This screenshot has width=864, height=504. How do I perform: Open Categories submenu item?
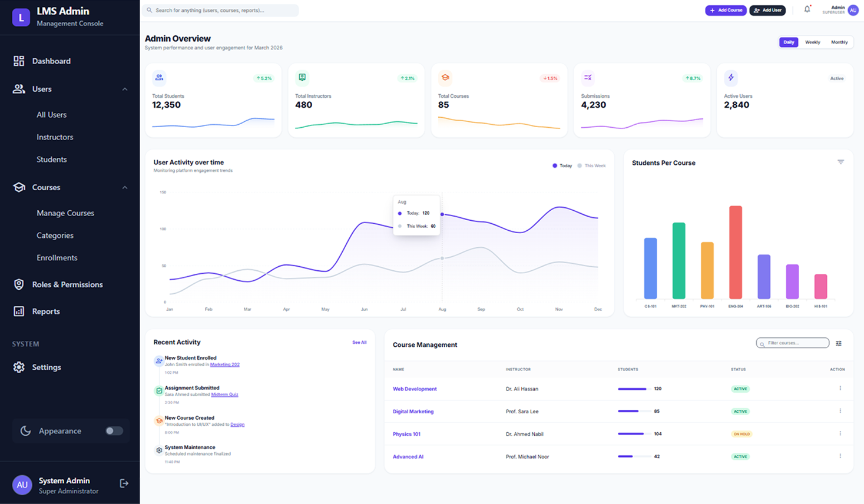(55, 236)
